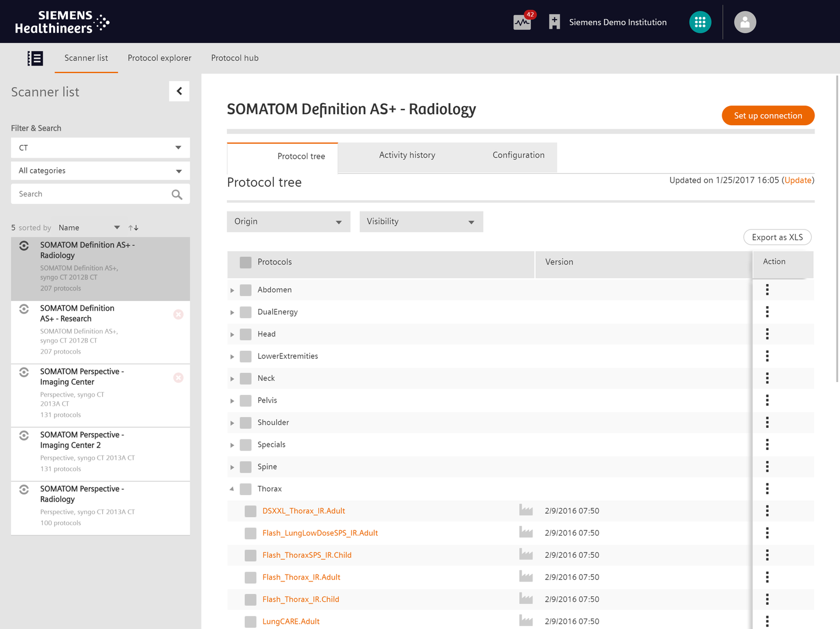Click red error icon on SOMATOM Definition AS+ - Research
Screen dimensions: 840x629
(x=179, y=314)
